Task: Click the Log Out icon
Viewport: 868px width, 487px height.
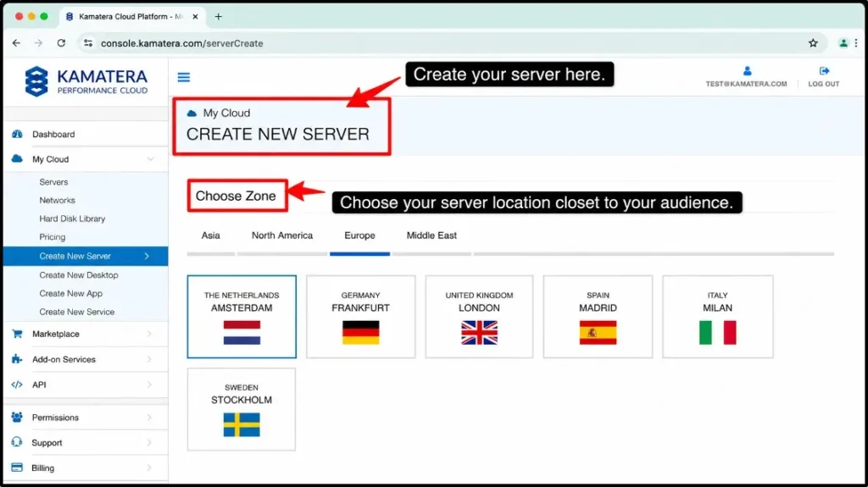Action: click(x=824, y=71)
